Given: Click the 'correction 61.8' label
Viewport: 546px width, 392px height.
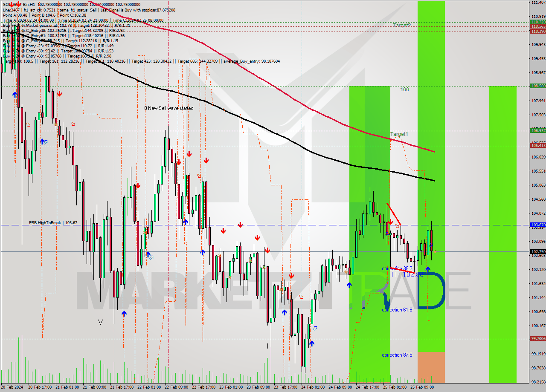Looking at the screenshot, I should (x=397, y=310).
